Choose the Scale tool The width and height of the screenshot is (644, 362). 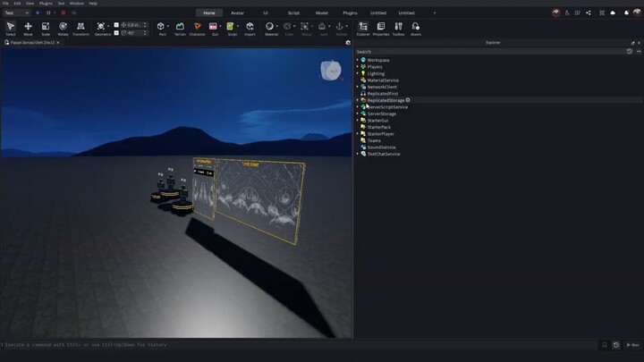click(x=46, y=29)
